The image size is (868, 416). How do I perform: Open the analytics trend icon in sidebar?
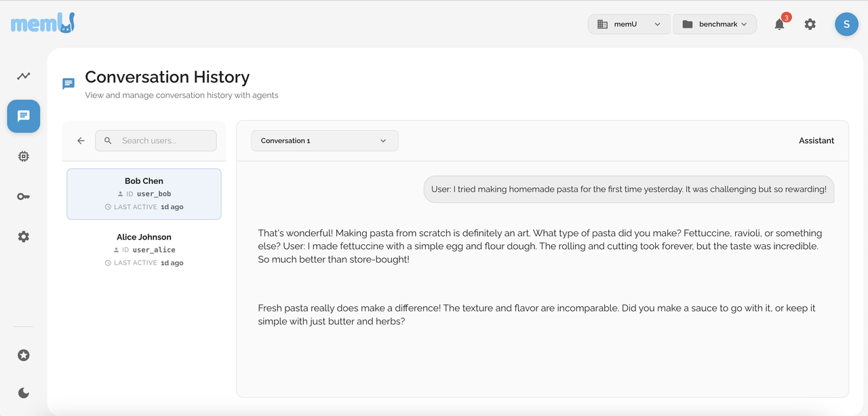tap(24, 76)
